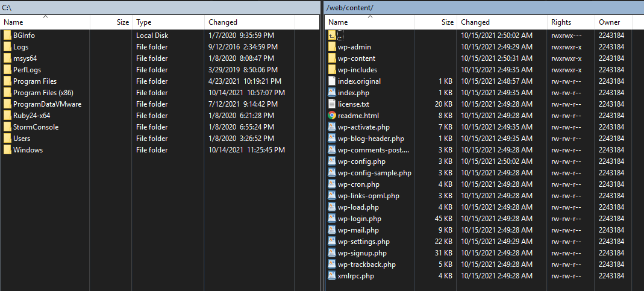Click the 10/14/2021 11:25:45 PM Windows date
This screenshot has width=644, height=291.
(x=247, y=150)
